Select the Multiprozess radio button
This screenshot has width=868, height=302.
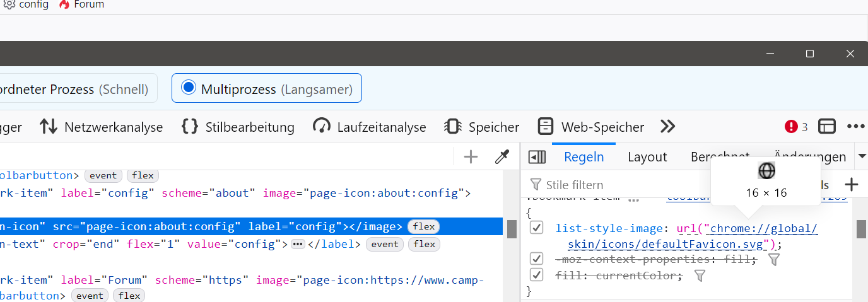tap(188, 88)
